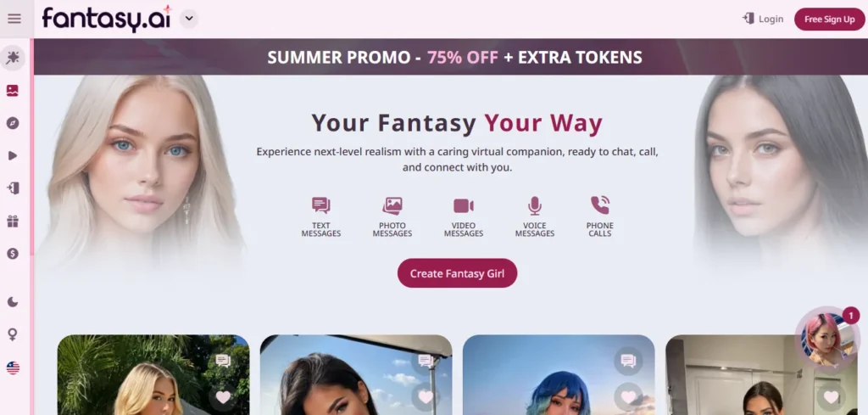Viewport: 868px width, 415px height.
Task: Open the hamburger menu
Action: coord(14,19)
